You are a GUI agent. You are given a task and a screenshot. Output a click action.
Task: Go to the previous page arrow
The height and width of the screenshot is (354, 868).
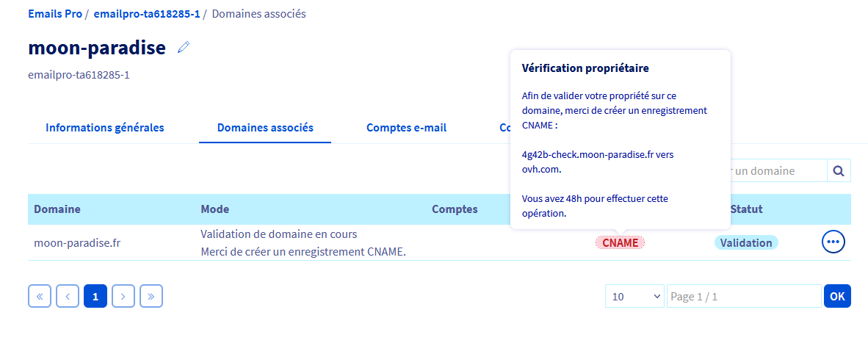pyautogui.click(x=68, y=296)
